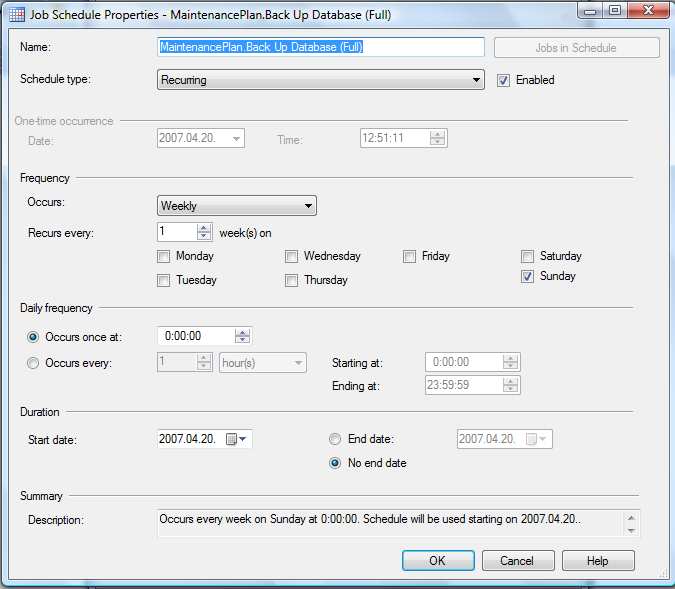Click the Name text field

click(x=321, y=47)
